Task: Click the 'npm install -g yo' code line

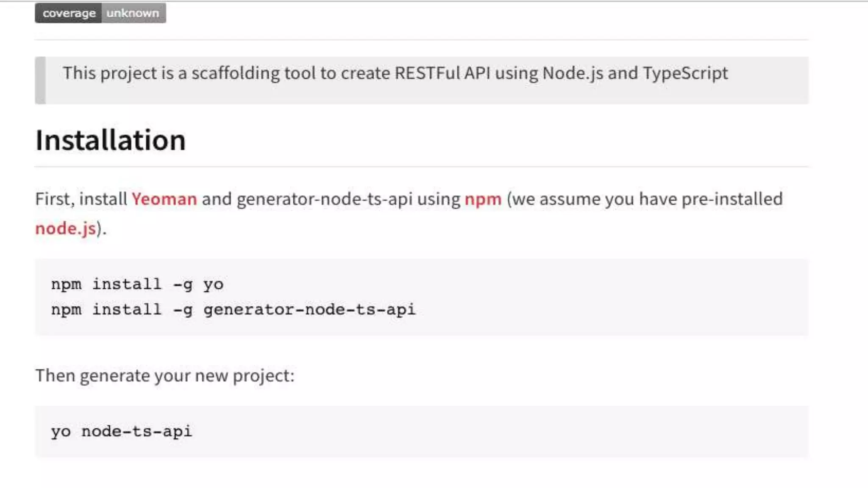Action: tap(137, 284)
